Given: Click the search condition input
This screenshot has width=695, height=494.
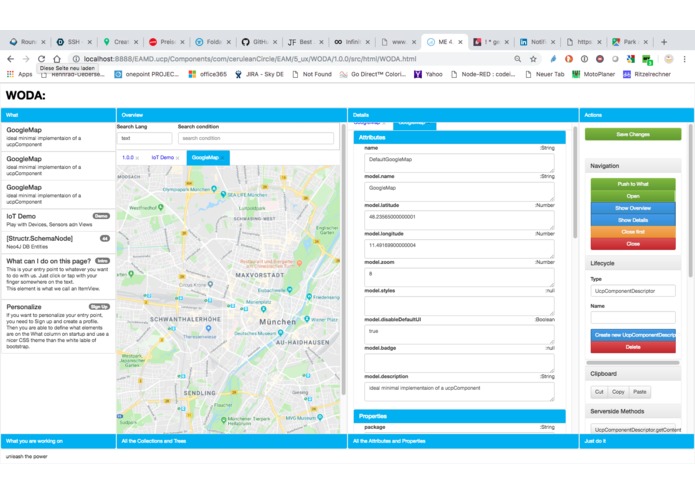Looking at the screenshot, I should click(x=256, y=138).
